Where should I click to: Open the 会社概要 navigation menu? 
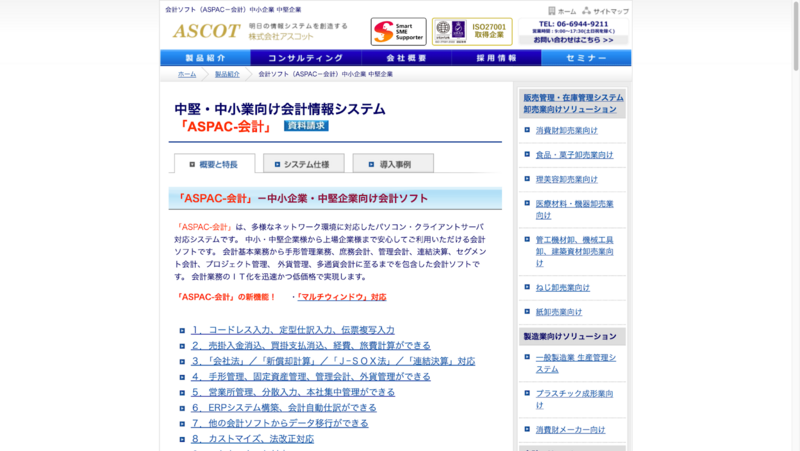point(406,58)
